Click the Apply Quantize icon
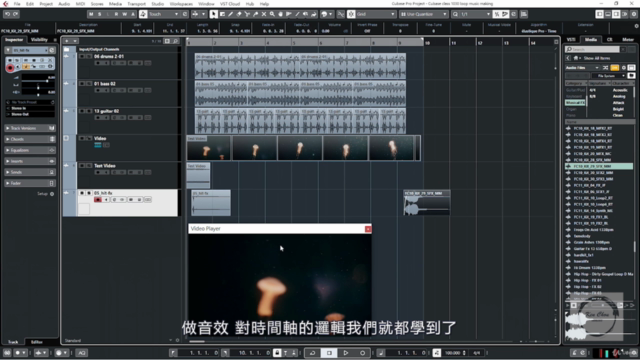Image resolution: width=640 pixels, height=360 pixels. pos(456,14)
